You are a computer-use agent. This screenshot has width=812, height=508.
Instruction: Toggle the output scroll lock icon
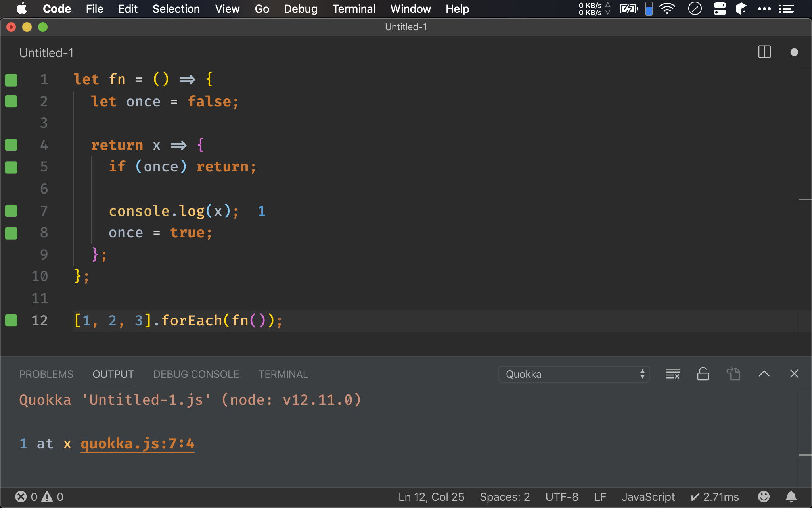tap(703, 374)
